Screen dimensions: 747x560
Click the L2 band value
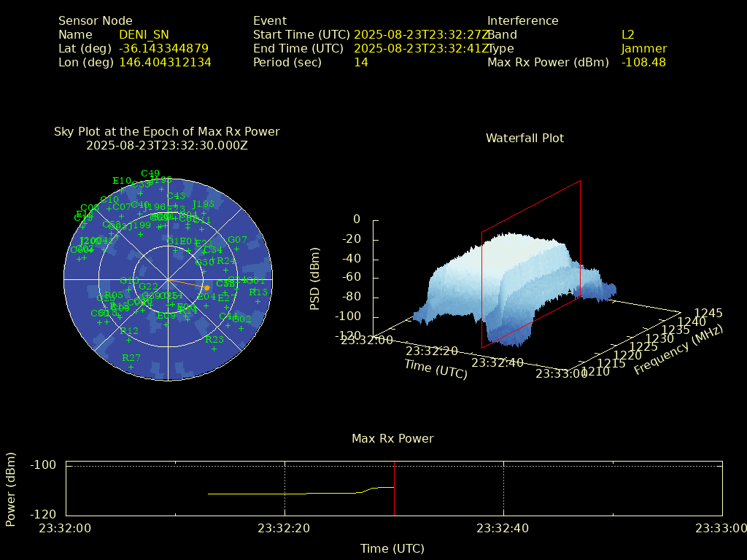tap(627, 34)
